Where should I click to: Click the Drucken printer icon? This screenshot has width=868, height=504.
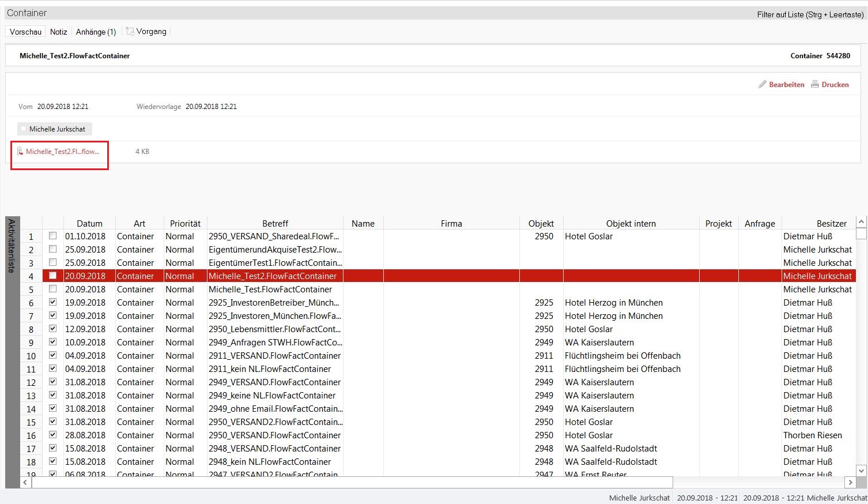(815, 84)
